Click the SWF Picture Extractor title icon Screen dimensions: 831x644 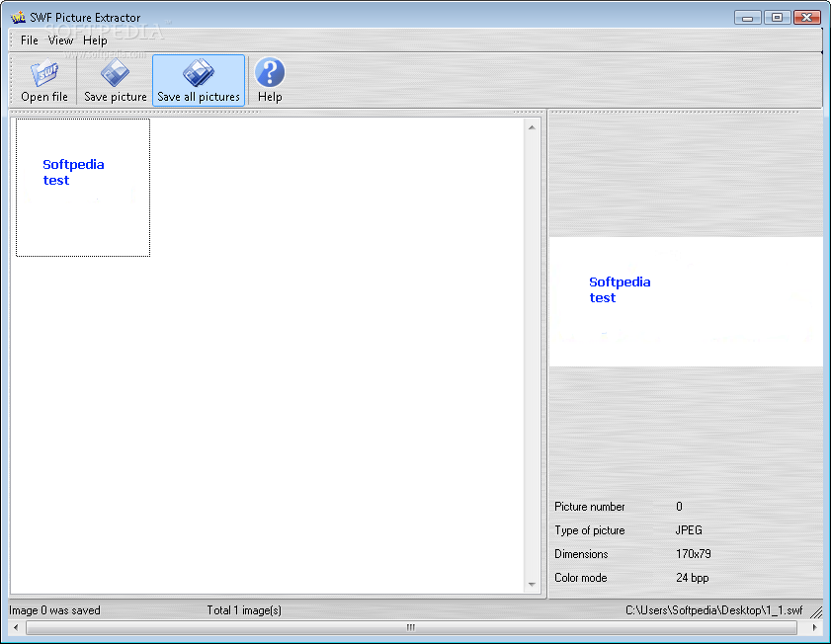tap(18, 18)
